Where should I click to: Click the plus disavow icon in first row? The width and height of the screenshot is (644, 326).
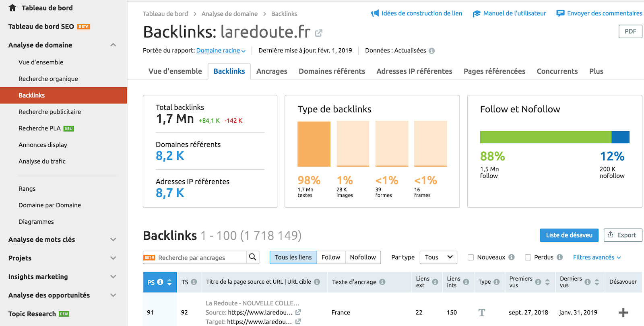[x=623, y=312]
